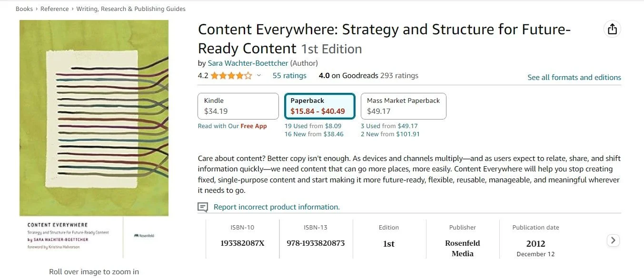
Task: Click the report speech bubble icon
Action: (x=203, y=207)
